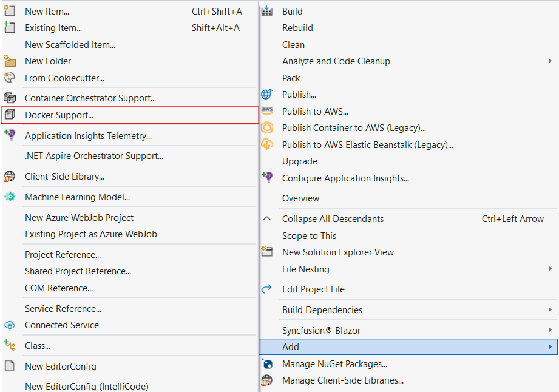Click the Configure Application Insights icon
The height and width of the screenshot is (392, 559).
tap(266, 177)
